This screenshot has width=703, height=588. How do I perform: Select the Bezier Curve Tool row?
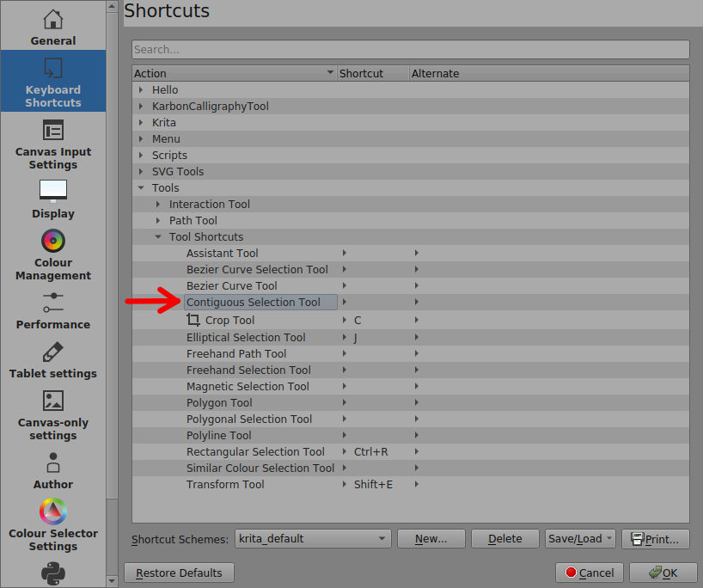point(411,285)
